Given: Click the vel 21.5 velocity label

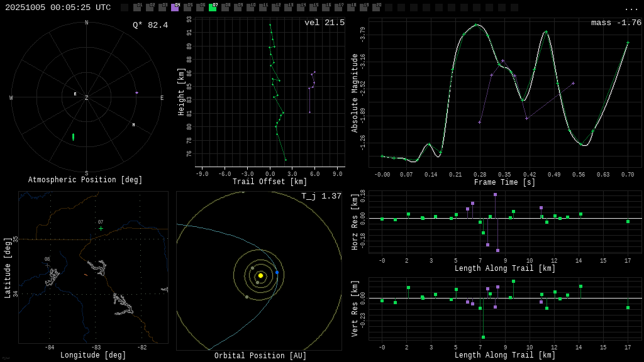Looking at the screenshot, I should click(x=324, y=23).
